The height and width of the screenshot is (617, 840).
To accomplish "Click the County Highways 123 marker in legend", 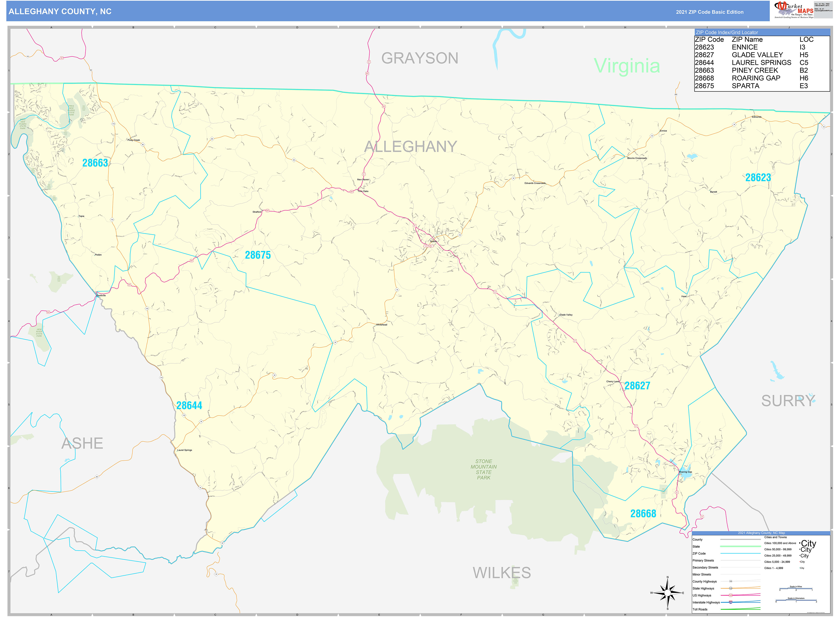I will 731,581.
